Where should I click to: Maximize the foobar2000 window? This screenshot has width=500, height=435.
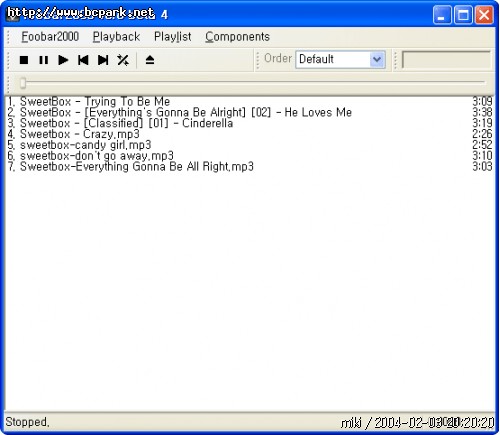coord(463,15)
